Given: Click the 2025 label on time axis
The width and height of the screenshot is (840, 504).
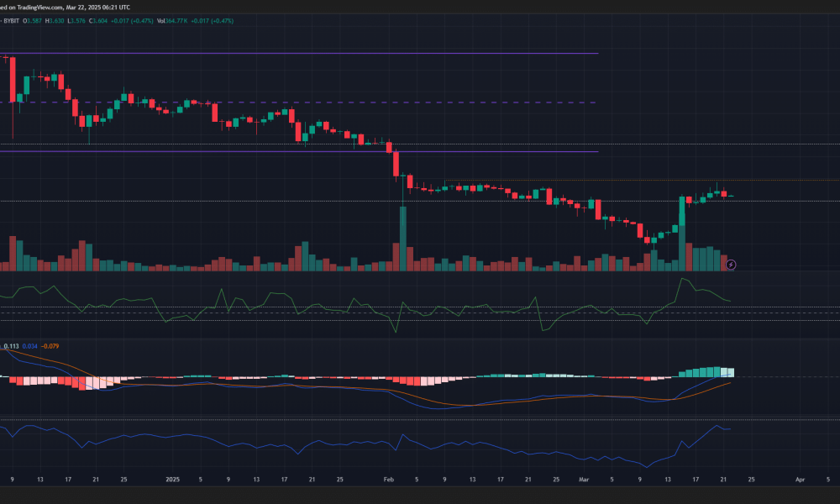Looking at the screenshot, I should tap(172, 480).
